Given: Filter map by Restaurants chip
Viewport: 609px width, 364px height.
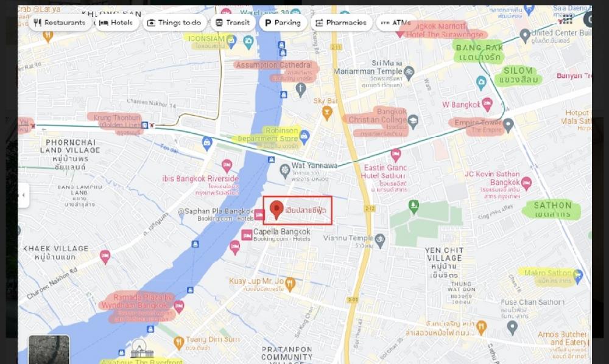Looking at the screenshot, I should point(60,23).
